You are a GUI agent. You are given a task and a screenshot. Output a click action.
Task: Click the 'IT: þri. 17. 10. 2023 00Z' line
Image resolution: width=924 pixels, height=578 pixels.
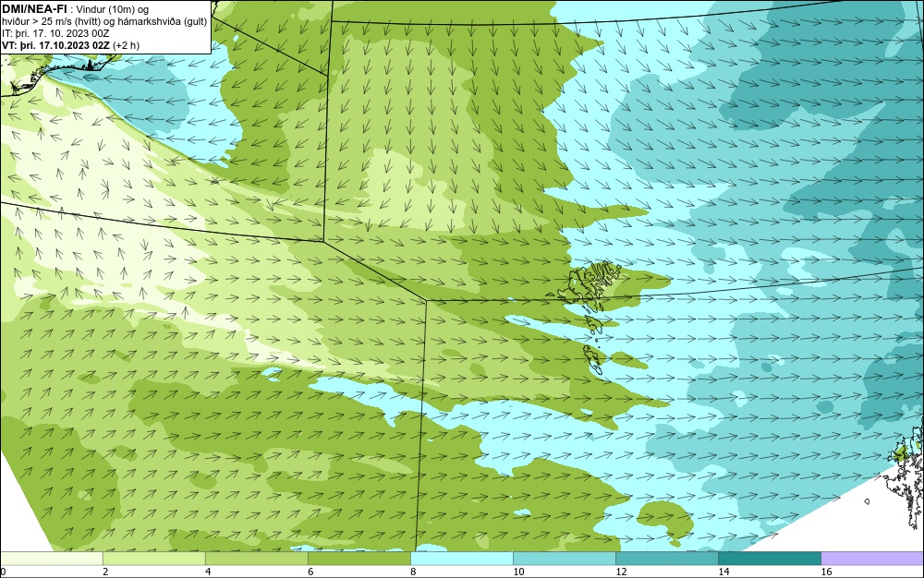point(55,33)
